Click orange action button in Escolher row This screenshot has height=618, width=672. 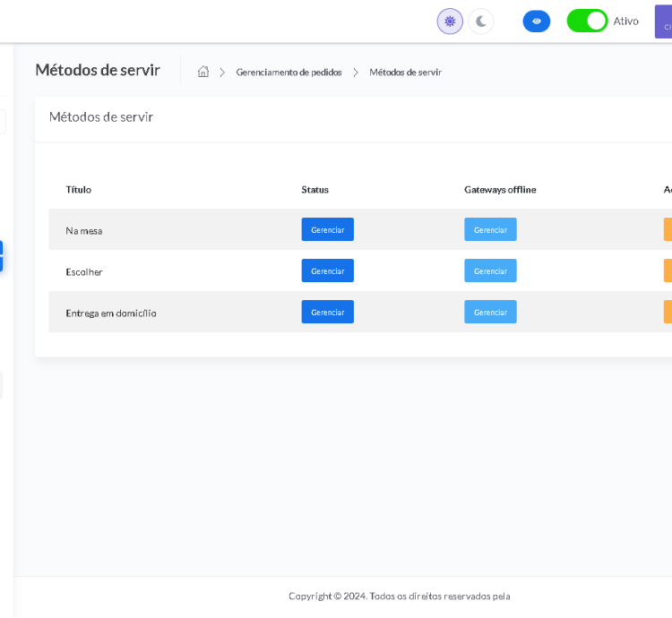coord(668,270)
